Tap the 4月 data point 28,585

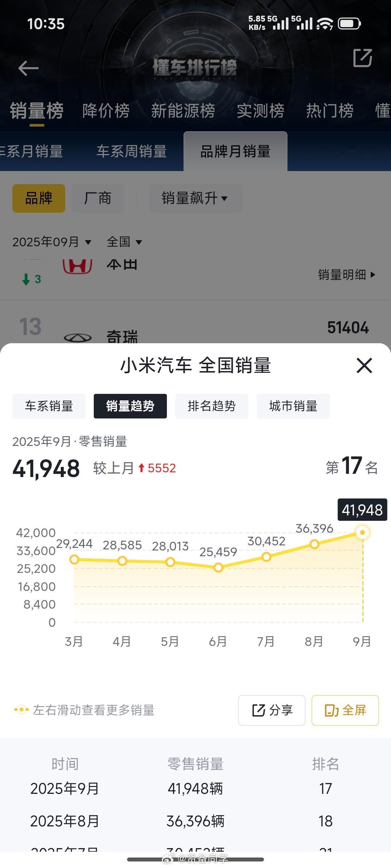coord(122,561)
